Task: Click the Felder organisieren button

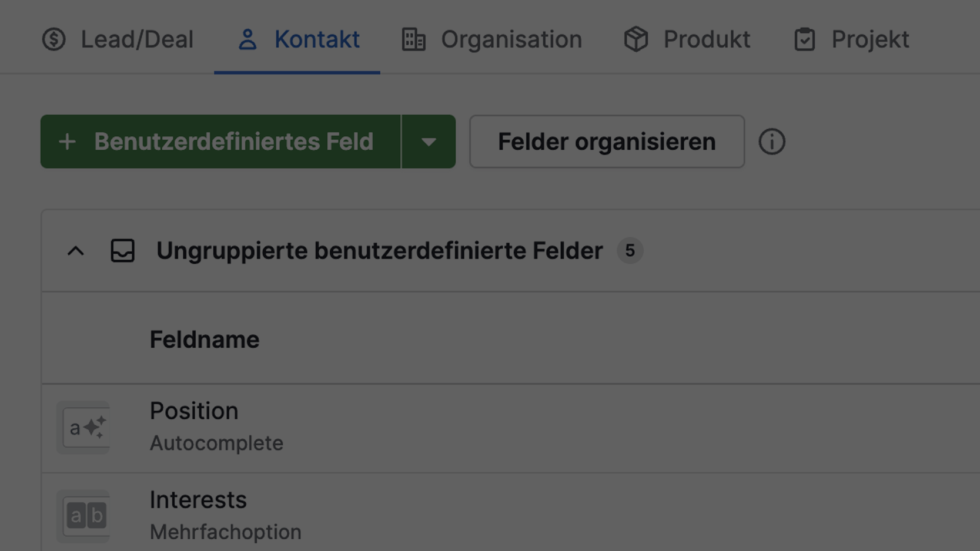Action: coord(606,141)
